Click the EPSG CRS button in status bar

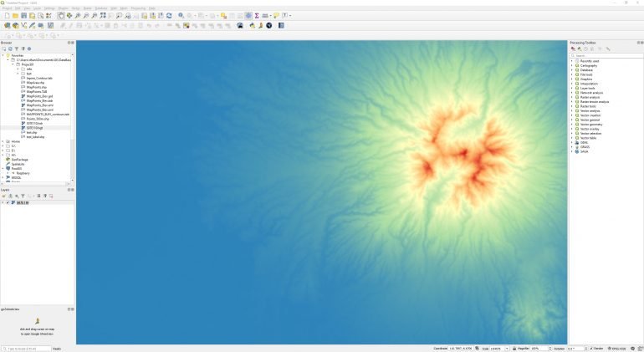pos(616,349)
